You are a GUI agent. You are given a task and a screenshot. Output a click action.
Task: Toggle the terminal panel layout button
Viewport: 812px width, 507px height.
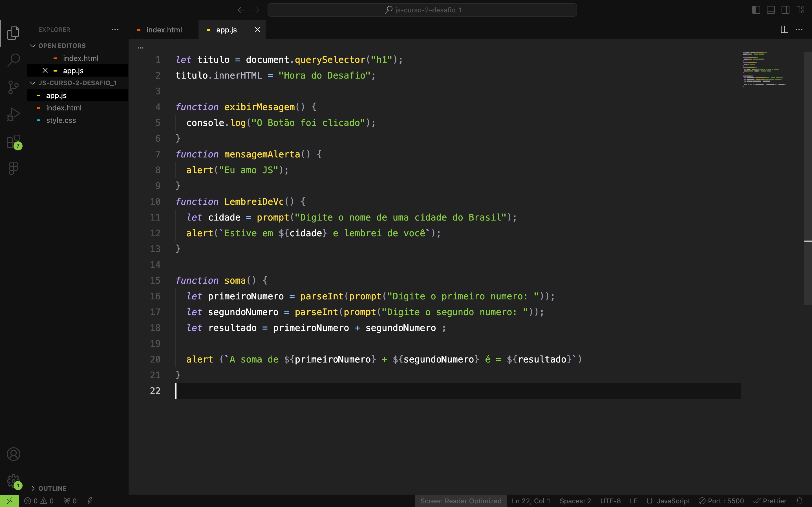point(771,9)
